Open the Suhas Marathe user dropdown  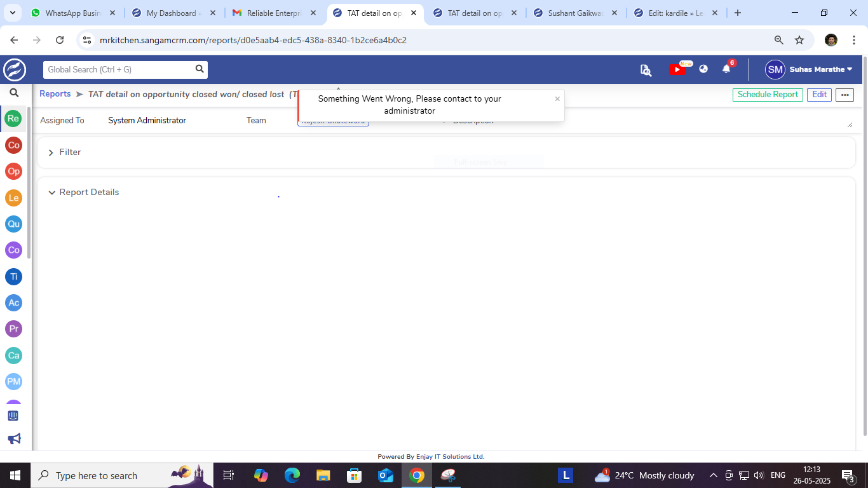(x=821, y=69)
